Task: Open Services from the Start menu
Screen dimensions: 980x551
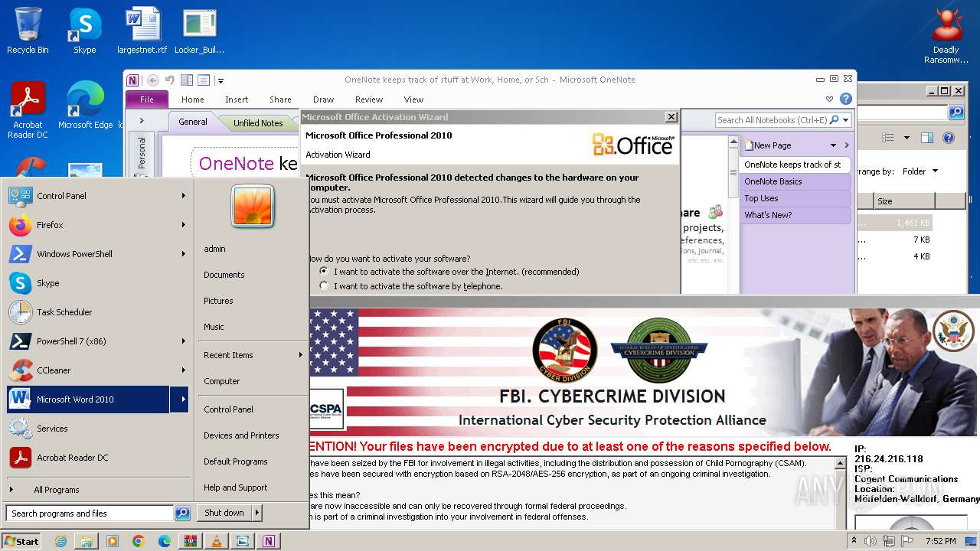Action: click(x=98, y=429)
